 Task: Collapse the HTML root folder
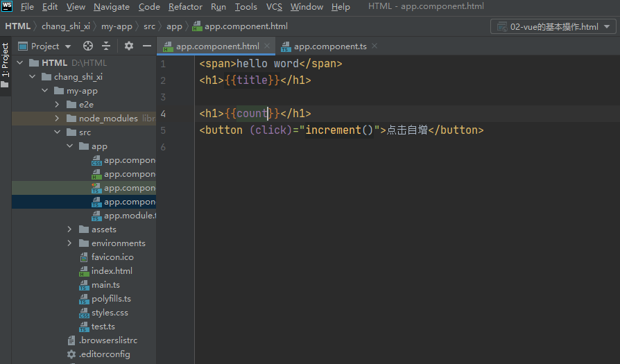click(20, 63)
